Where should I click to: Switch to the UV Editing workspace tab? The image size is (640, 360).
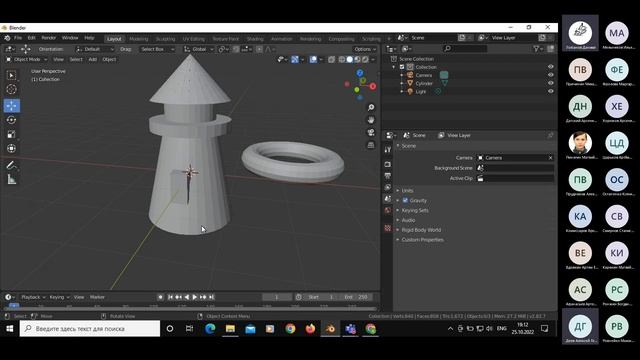pos(193,39)
